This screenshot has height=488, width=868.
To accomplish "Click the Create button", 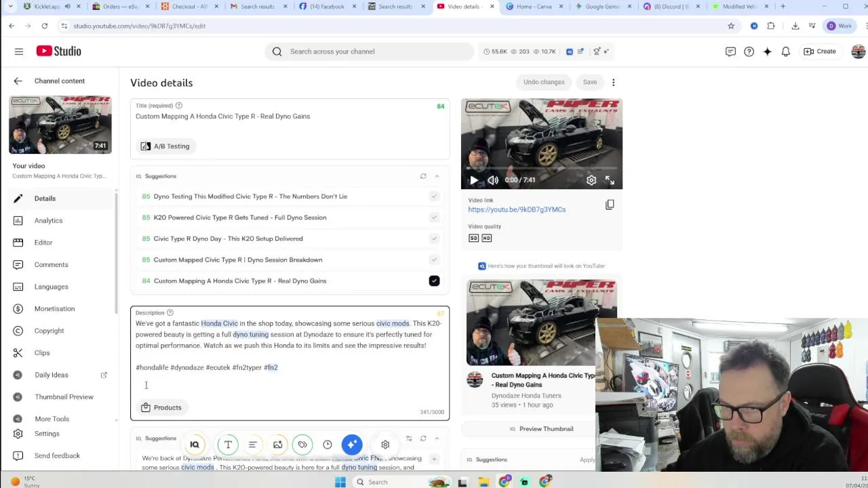I will click(820, 52).
